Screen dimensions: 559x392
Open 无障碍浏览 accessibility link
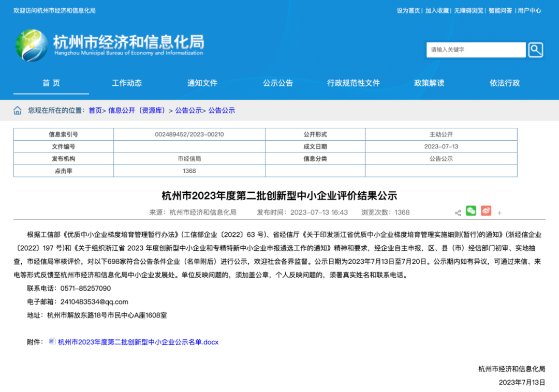click(x=468, y=11)
